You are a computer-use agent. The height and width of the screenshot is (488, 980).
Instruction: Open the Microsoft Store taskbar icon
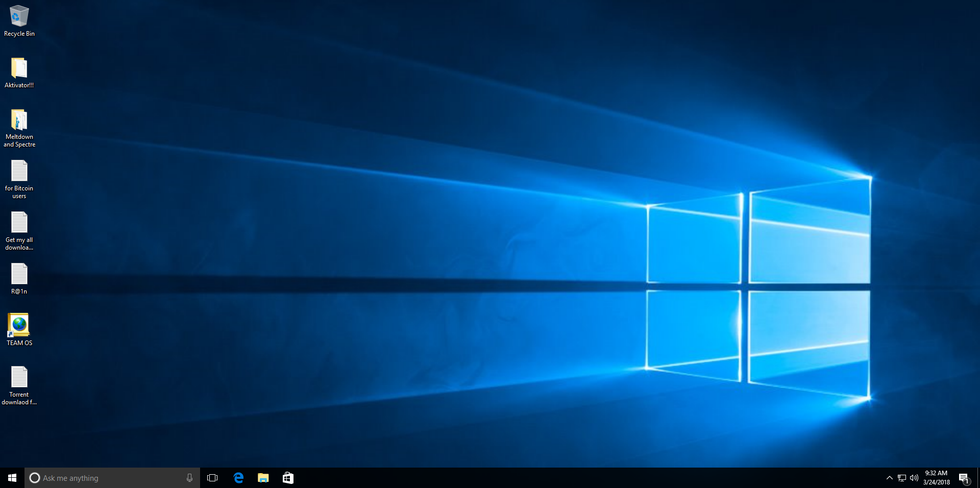(x=288, y=478)
